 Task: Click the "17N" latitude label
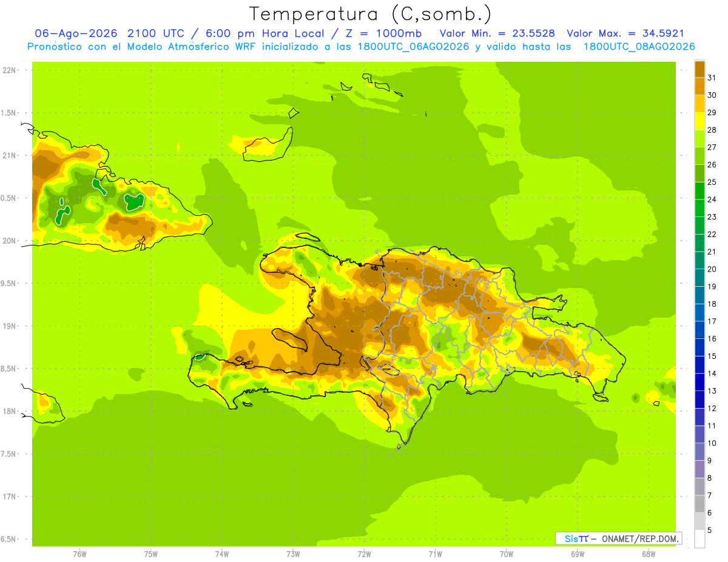coord(10,497)
